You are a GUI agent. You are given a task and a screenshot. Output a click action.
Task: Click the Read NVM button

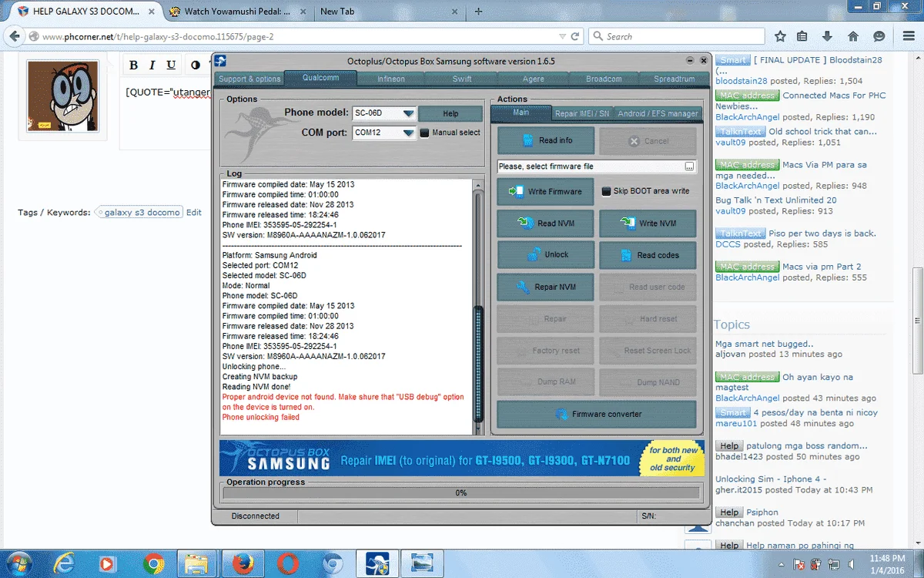pyautogui.click(x=546, y=223)
